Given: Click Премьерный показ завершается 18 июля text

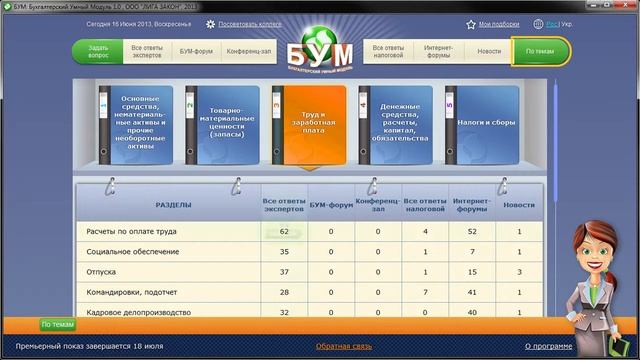Looking at the screenshot, I should 89,346.
